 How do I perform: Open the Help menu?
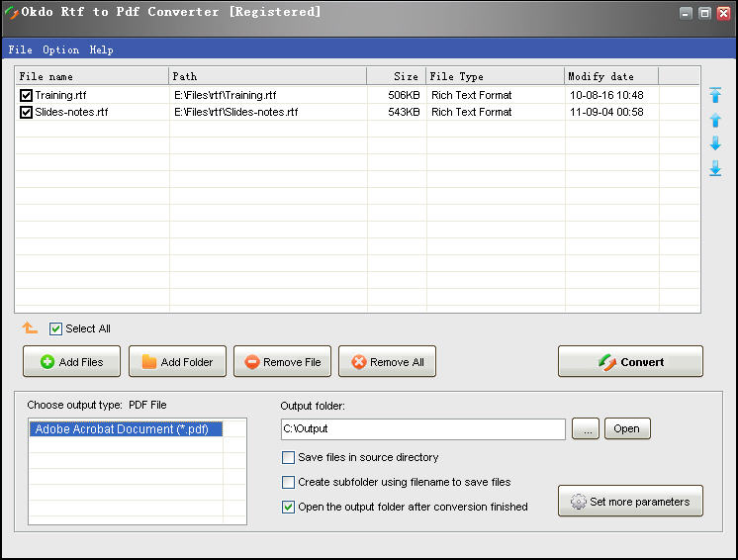[101, 49]
